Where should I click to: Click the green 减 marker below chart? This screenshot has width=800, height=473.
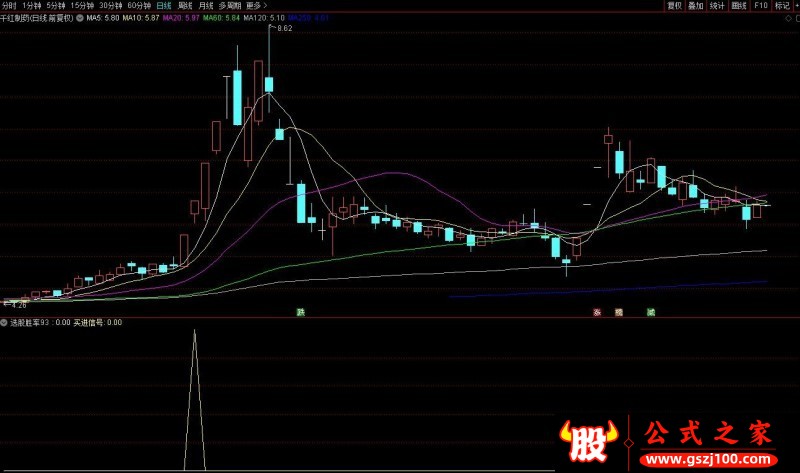(x=651, y=312)
